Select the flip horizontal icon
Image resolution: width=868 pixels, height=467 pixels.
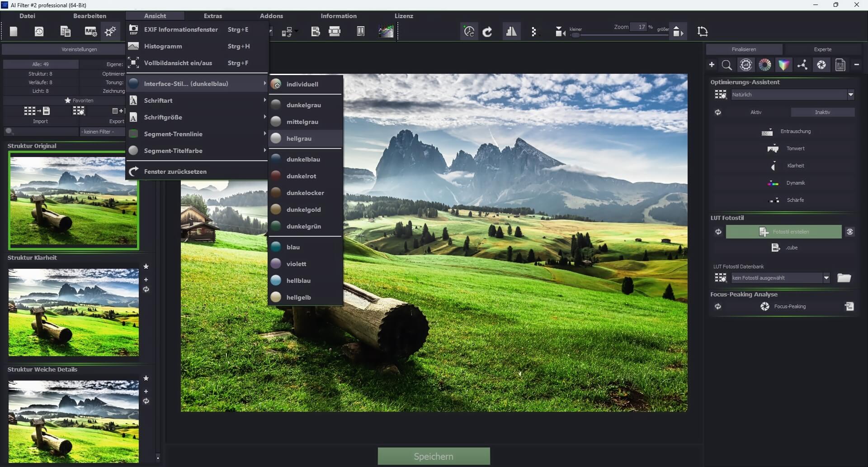511,31
